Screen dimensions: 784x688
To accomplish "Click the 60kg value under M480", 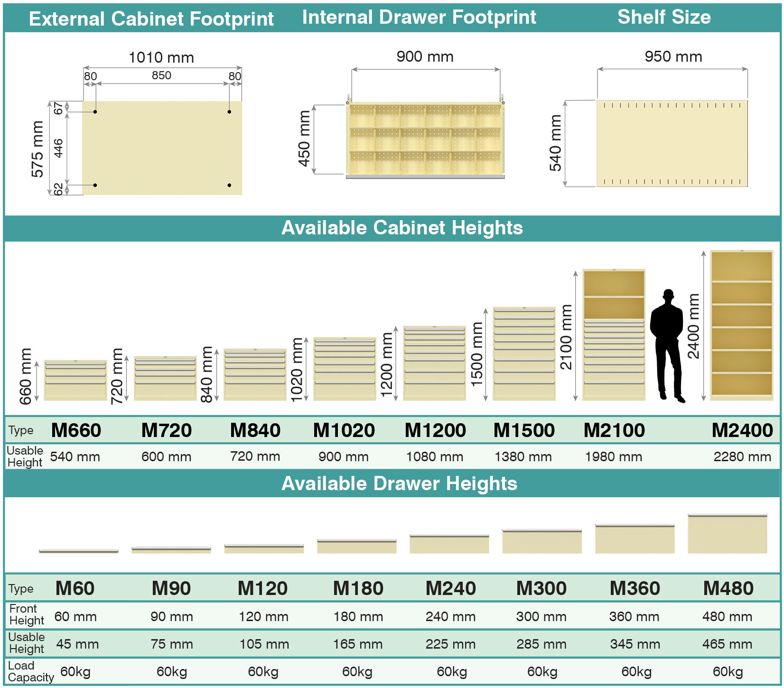I will [728, 672].
